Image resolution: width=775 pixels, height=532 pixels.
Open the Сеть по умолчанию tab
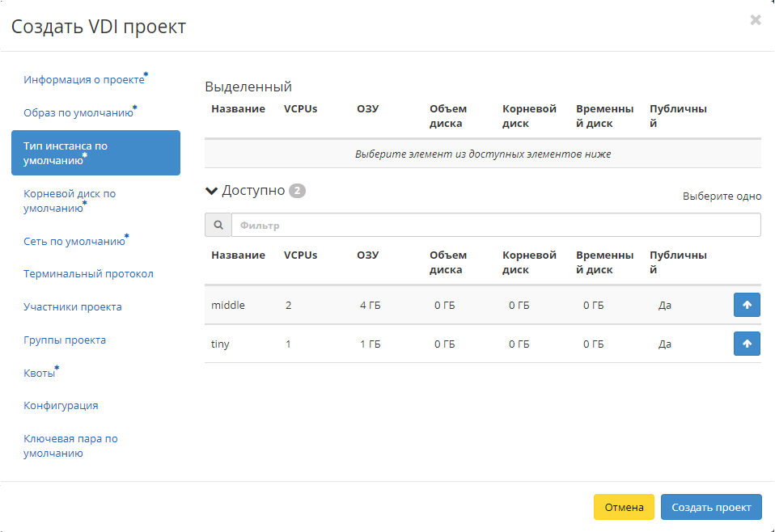74,241
